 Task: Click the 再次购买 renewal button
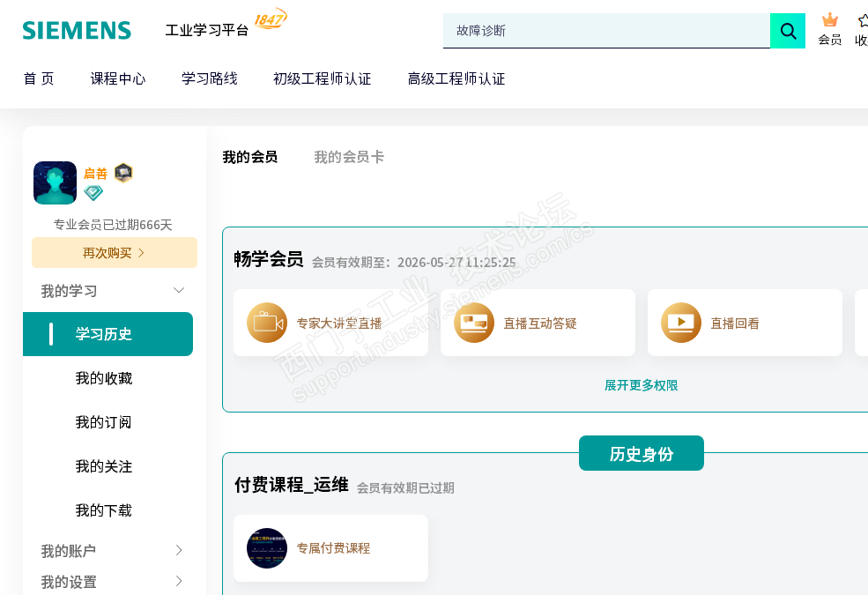tap(115, 253)
